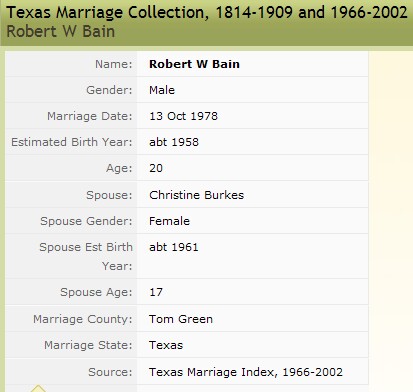This screenshot has height=392, width=413.
Task: Select the Tom Green county value
Action: (181, 319)
